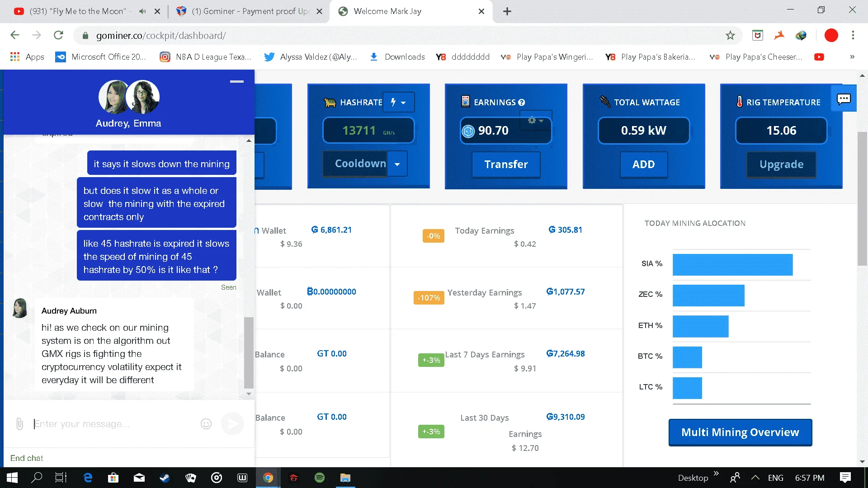Go back to previous page
This screenshot has height=488, width=868.
click(15, 35)
